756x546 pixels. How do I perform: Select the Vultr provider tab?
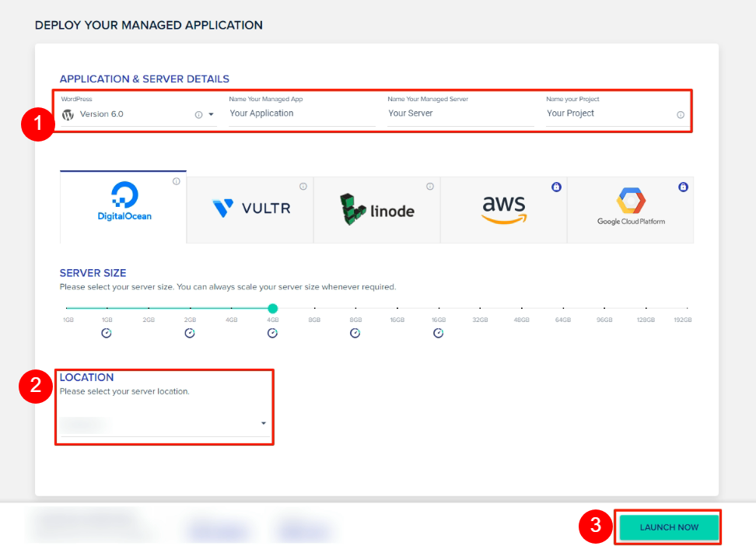point(250,210)
